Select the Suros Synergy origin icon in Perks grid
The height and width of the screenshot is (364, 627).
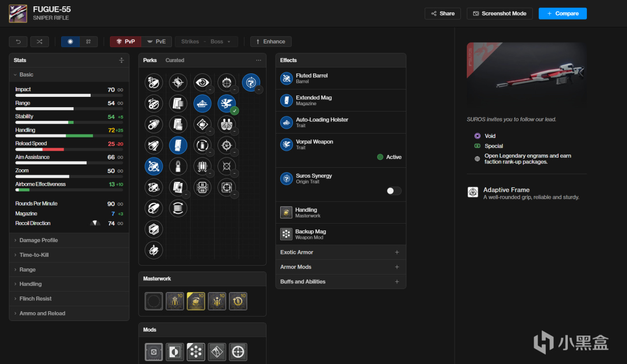pos(251,82)
